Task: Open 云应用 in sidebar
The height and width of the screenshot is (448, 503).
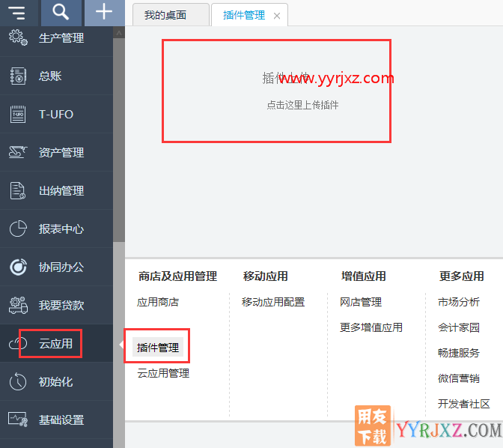Action: [56, 344]
